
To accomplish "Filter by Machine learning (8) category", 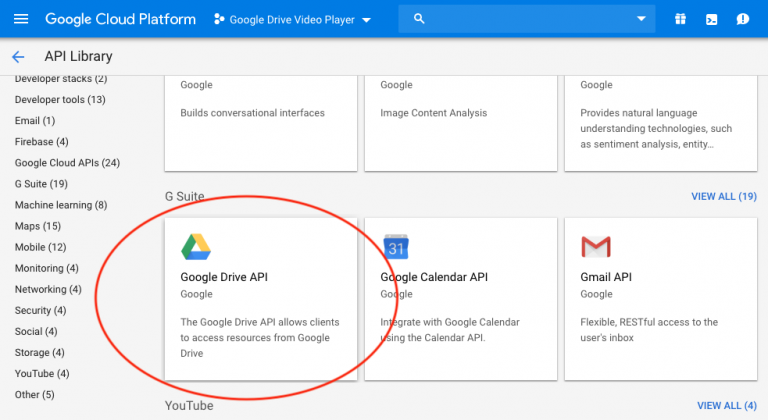I will click(60, 205).
